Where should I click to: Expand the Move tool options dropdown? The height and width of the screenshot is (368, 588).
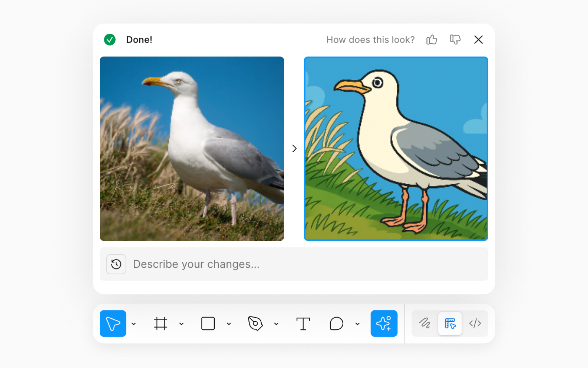[x=134, y=323]
